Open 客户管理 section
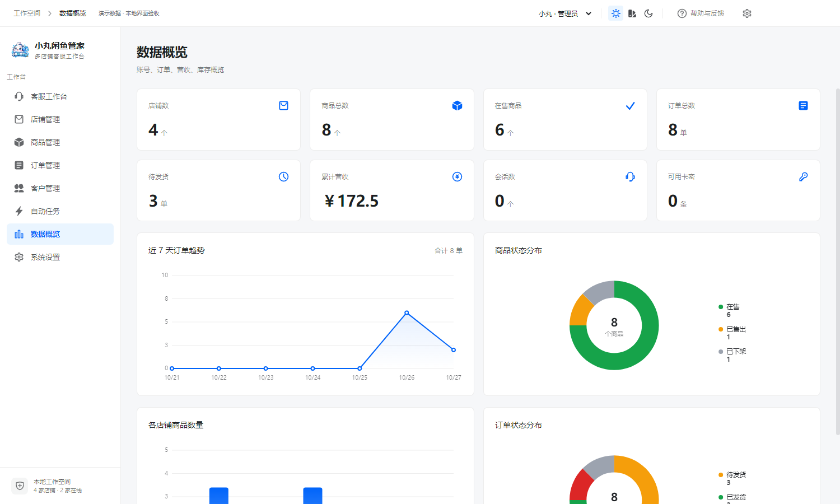Screen dimensions: 840x504 click(x=60, y=188)
